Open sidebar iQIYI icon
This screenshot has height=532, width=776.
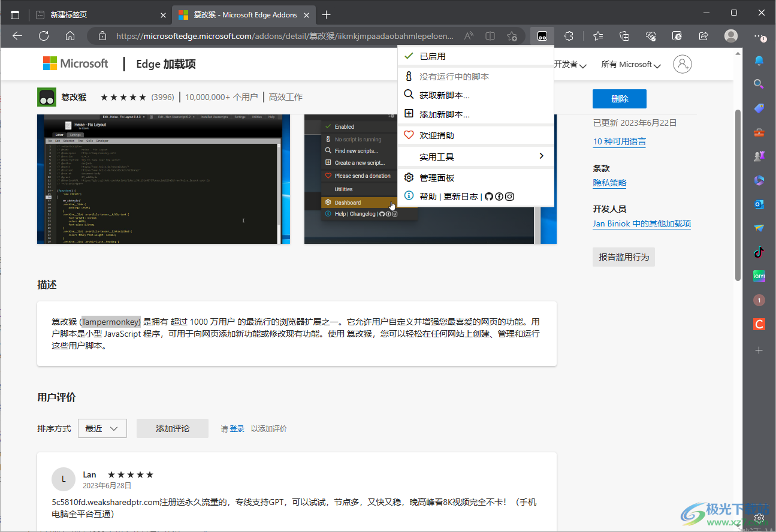click(759, 276)
